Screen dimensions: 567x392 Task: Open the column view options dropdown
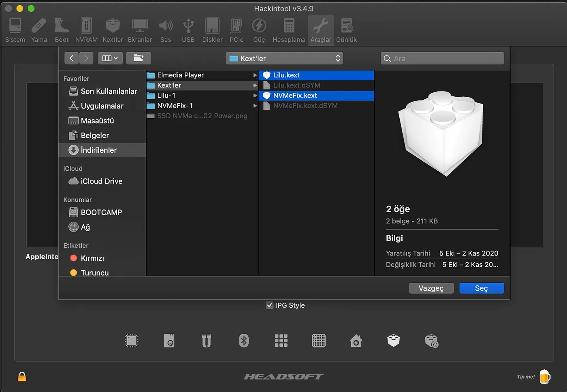(x=110, y=58)
